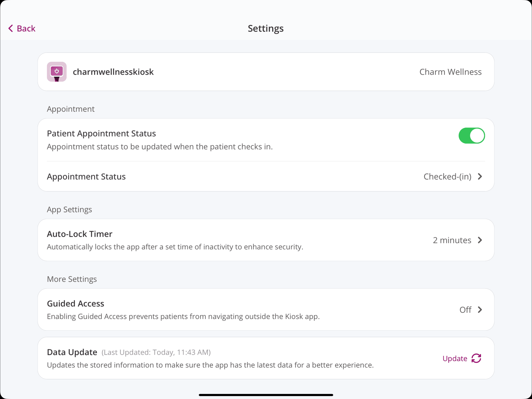Go back to the previous screen

pyautogui.click(x=21, y=28)
